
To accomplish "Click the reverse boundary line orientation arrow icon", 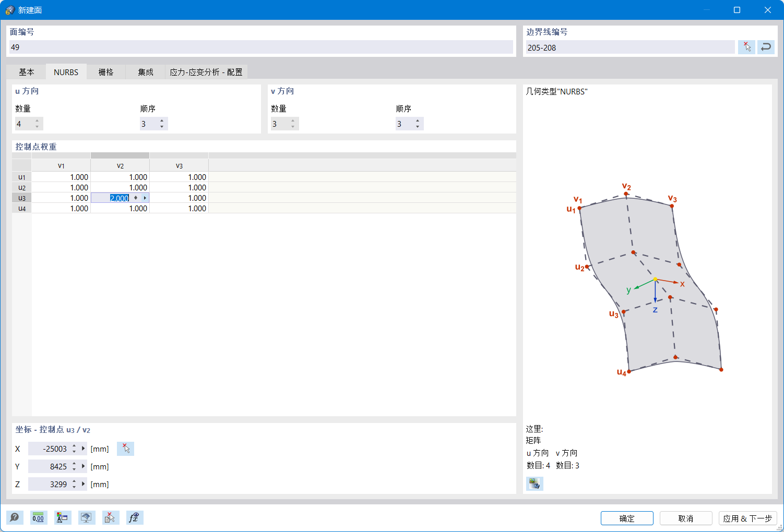I will (x=766, y=46).
